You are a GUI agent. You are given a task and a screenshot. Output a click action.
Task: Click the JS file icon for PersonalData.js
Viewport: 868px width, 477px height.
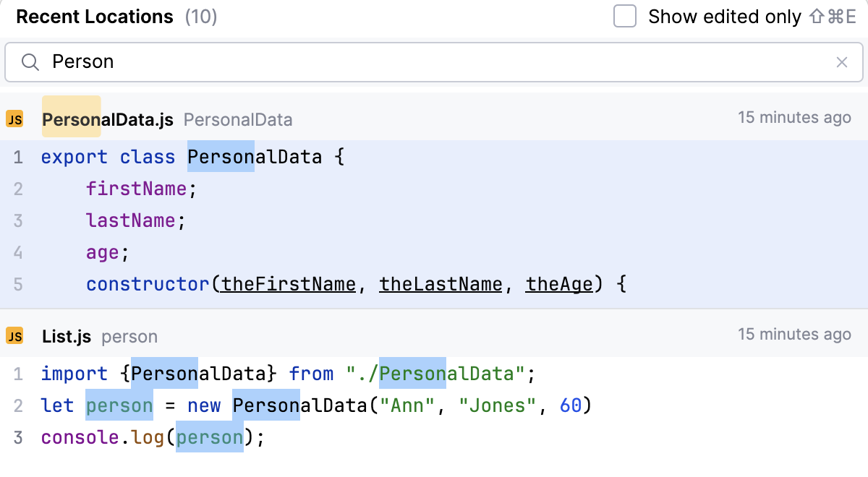14,119
